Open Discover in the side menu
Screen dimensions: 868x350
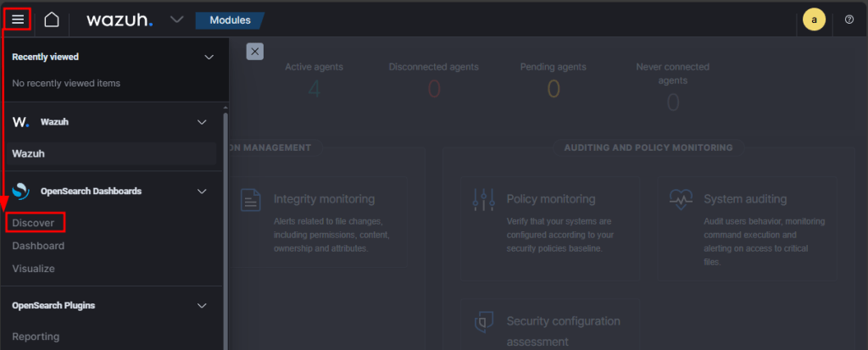34,223
